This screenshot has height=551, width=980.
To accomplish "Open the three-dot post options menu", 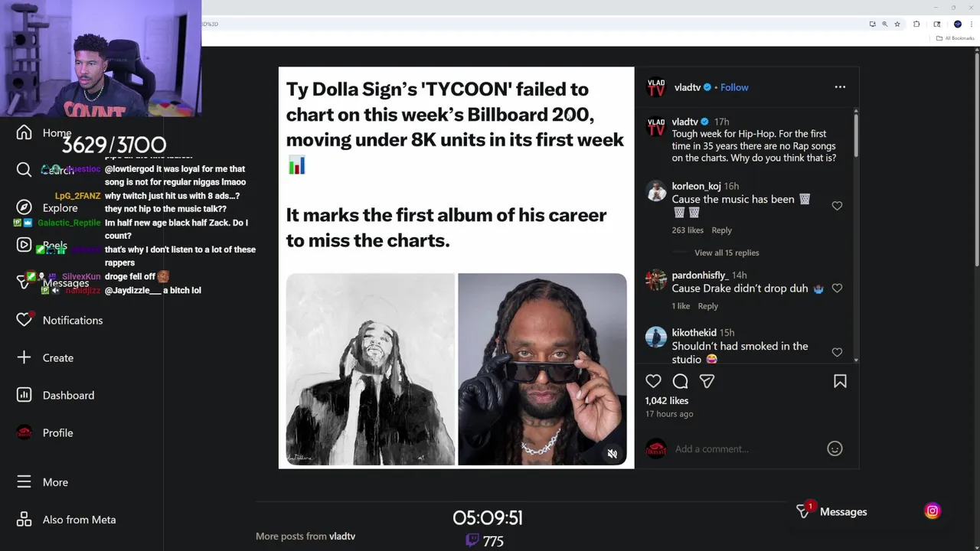I will (840, 87).
